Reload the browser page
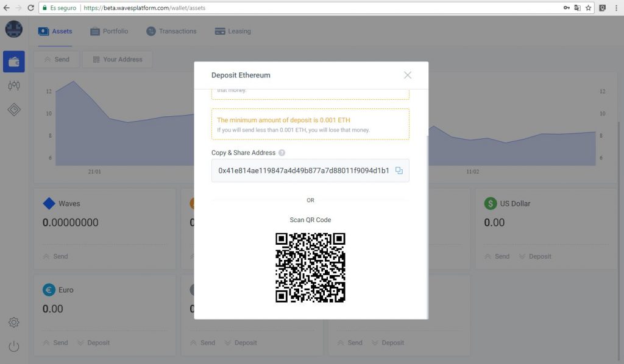Image resolution: width=624 pixels, height=364 pixels. pyautogui.click(x=30, y=8)
